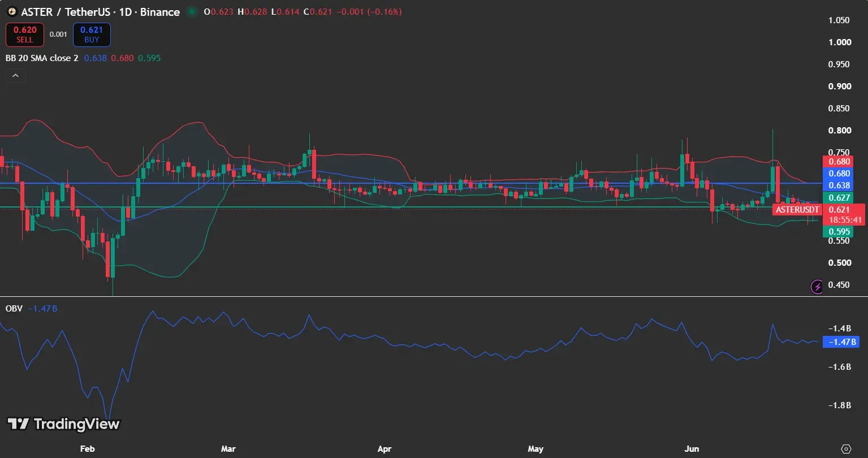
Task: Click the green 0.595 price axis label
Action: [837, 231]
